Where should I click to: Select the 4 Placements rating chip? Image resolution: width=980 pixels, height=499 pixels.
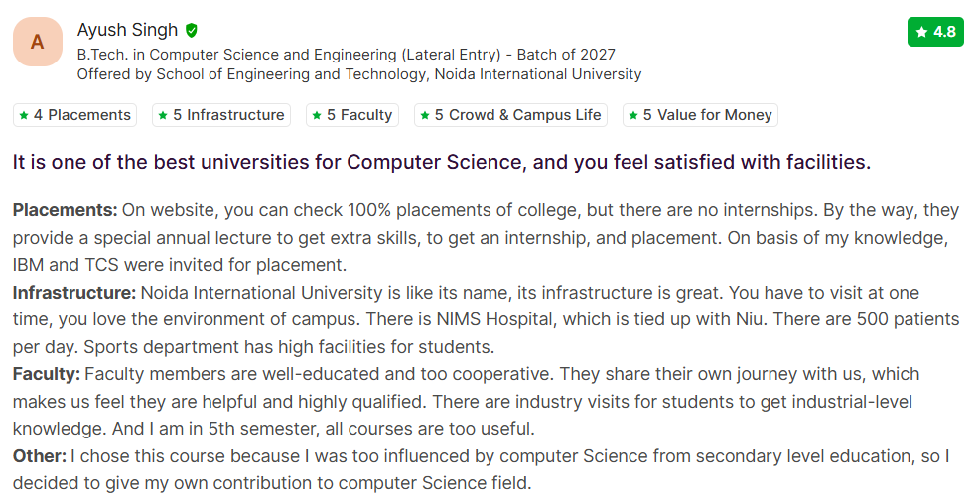click(x=74, y=116)
